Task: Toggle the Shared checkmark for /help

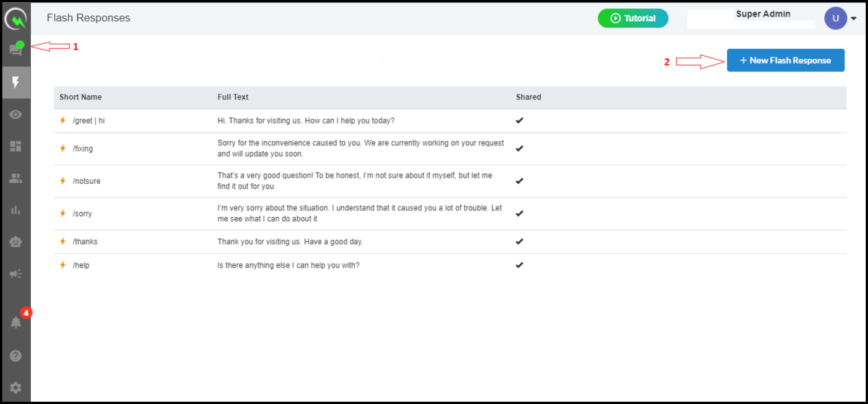Action: 519,265
